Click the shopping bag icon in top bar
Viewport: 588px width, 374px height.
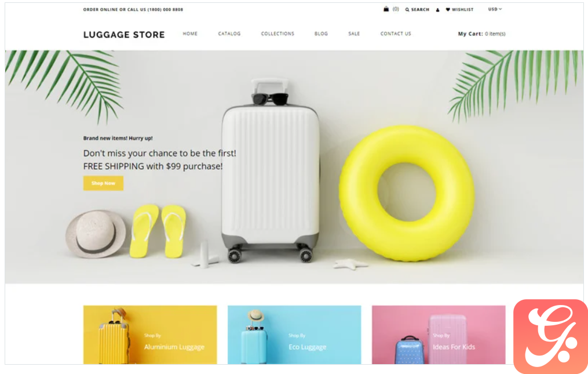point(386,9)
